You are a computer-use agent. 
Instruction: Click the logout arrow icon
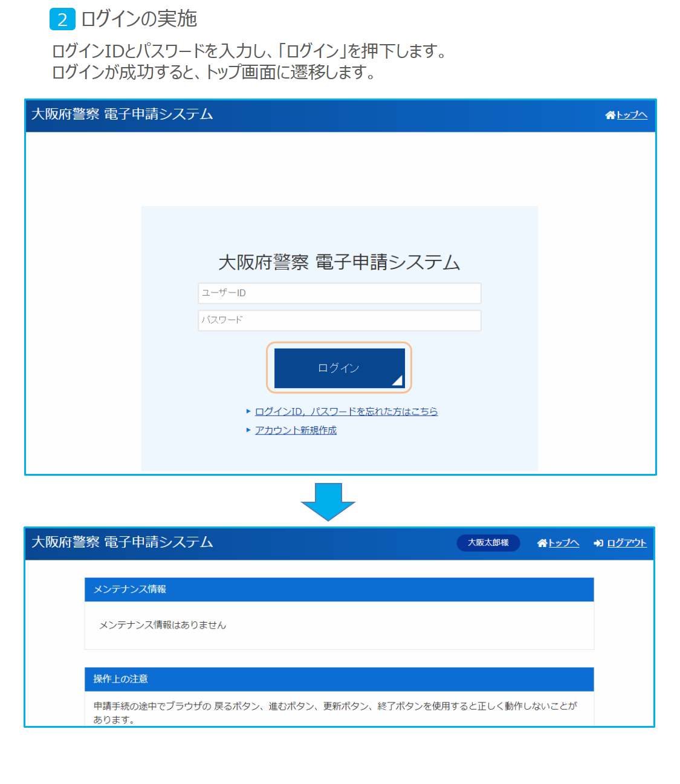(598, 543)
